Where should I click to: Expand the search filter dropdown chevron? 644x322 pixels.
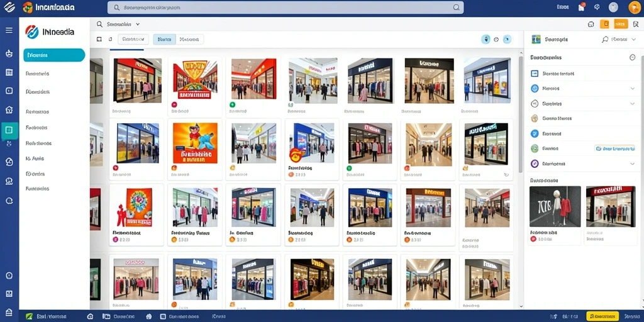[138, 25]
